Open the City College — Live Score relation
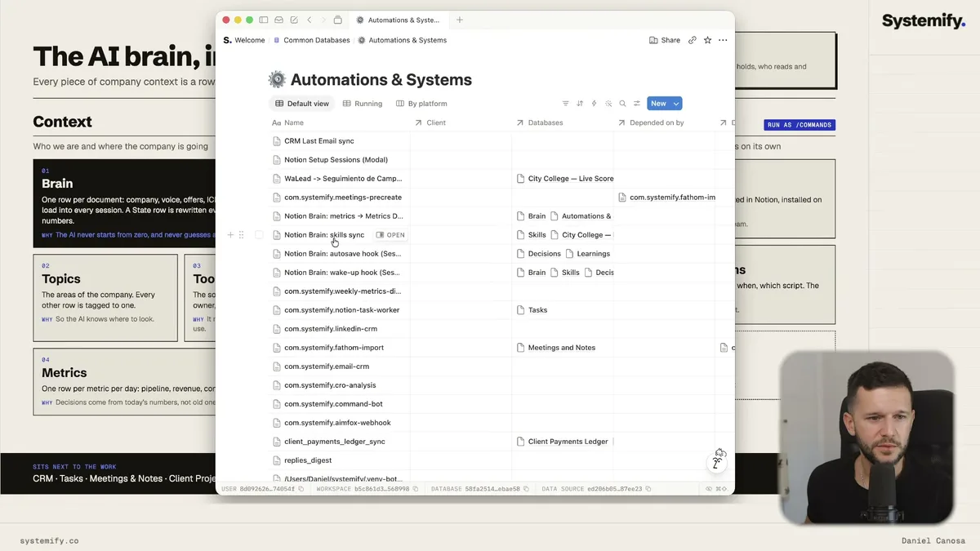 [x=565, y=179]
